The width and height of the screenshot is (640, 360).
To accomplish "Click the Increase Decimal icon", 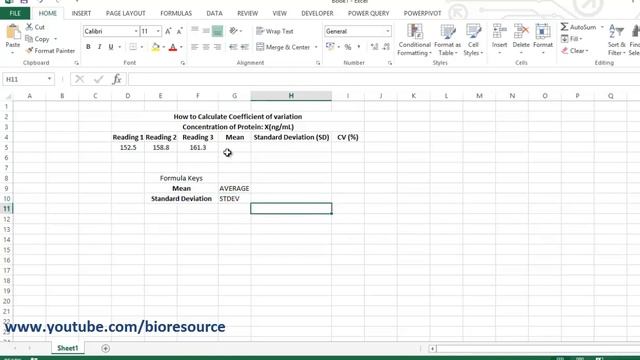I will (x=374, y=47).
